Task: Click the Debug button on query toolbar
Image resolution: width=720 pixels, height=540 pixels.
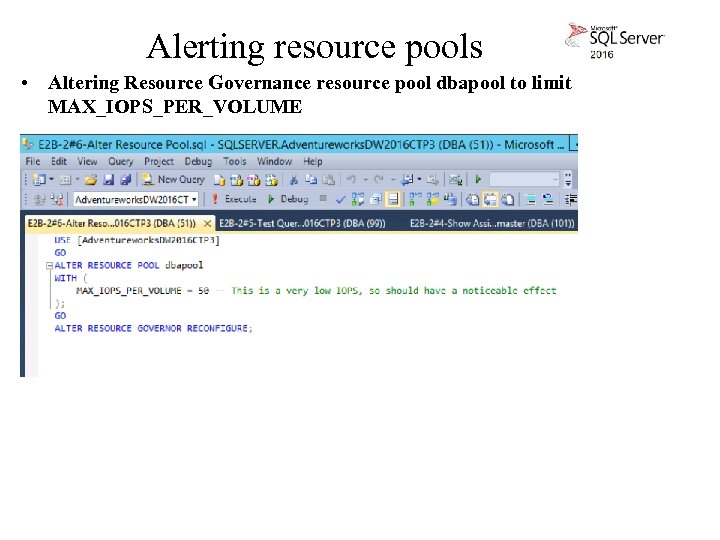Action: [x=288, y=199]
